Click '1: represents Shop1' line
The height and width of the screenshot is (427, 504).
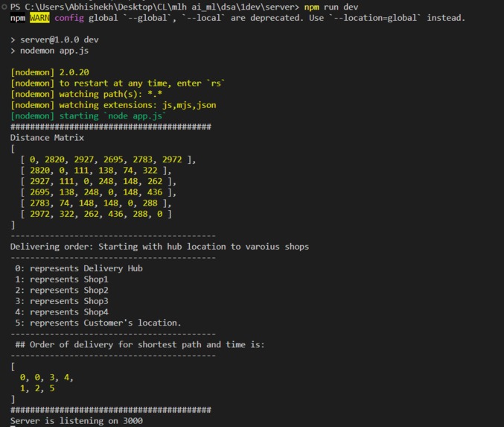[x=62, y=279]
